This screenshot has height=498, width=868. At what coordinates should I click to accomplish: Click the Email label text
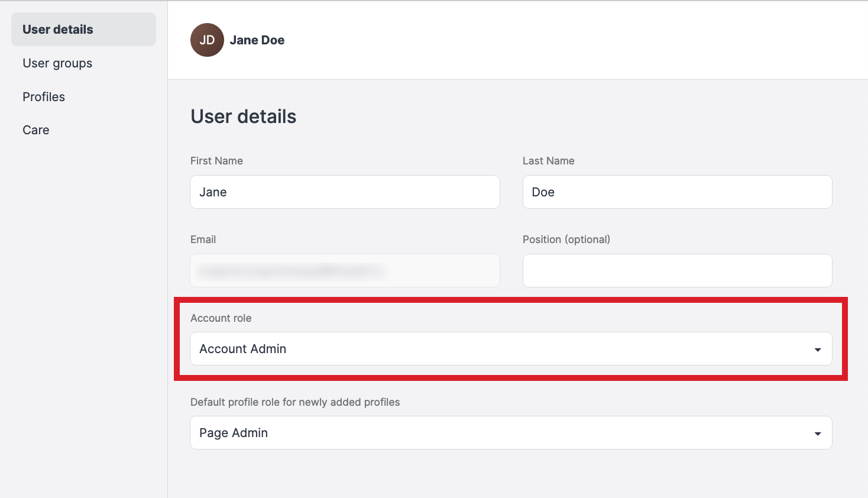(x=203, y=240)
